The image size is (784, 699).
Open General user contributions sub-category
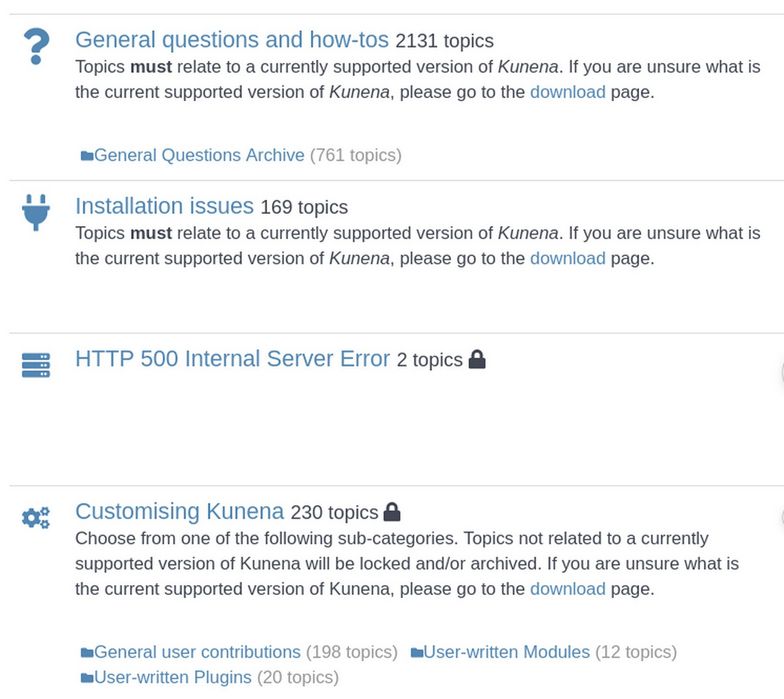pyautogui.click(x=197, y=652)
